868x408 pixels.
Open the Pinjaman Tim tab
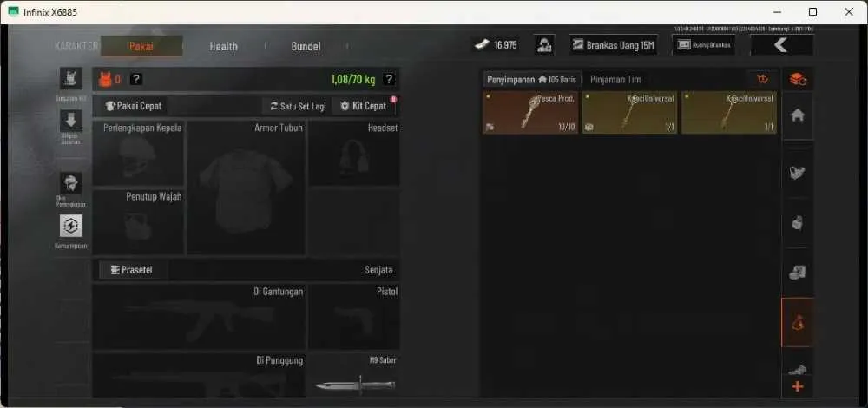click(615, 80)
